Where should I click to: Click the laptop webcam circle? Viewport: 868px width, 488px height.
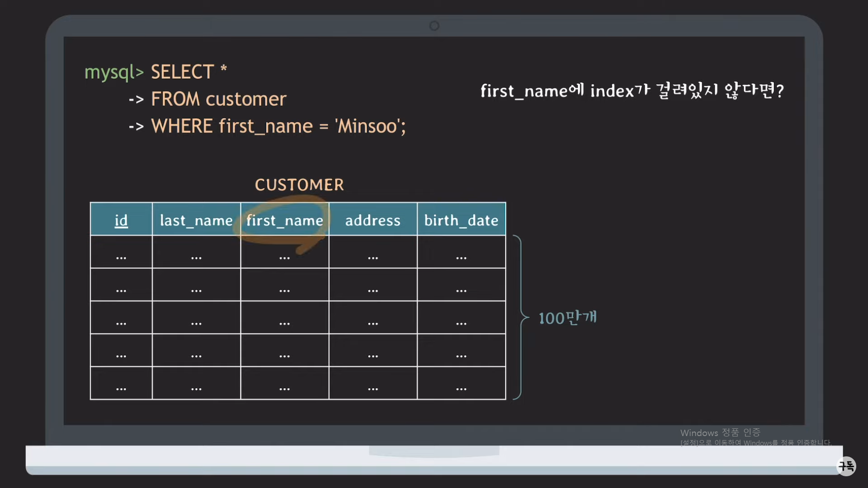[434, 26]
